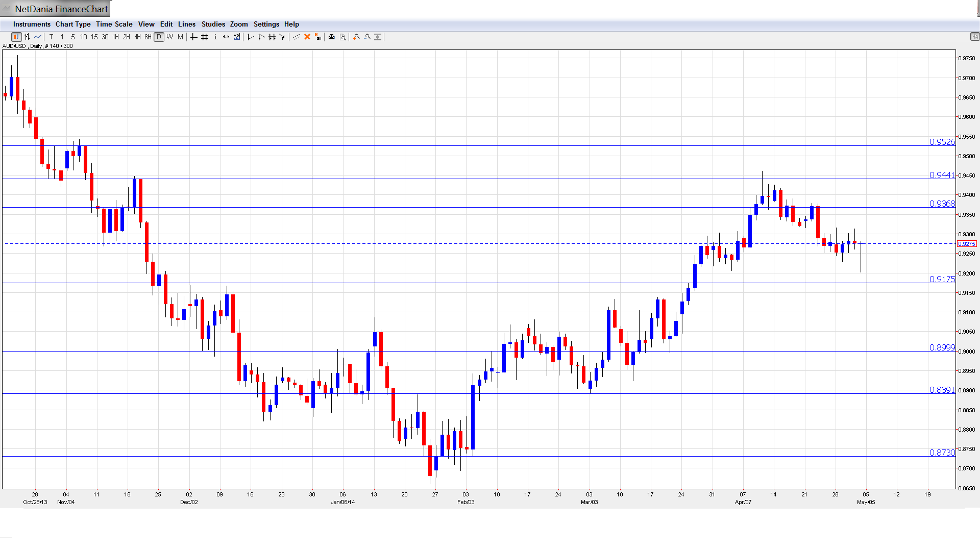Image resolution: width=980 pixels, height=551 pixels.
Task: Zoom in with the magnifier plus icon
Action: pyautogui.click(x=357, y=37)
